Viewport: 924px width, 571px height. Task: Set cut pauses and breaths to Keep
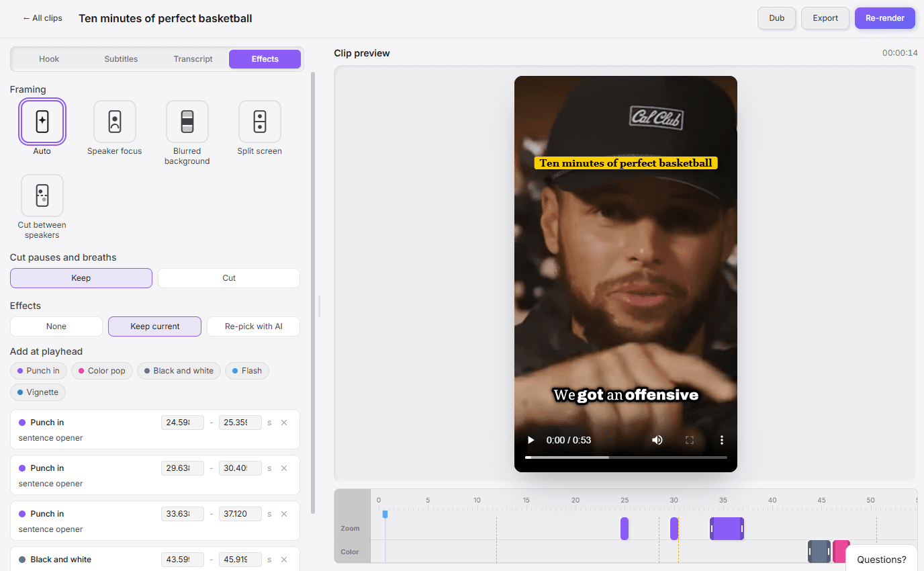[81, 278]
